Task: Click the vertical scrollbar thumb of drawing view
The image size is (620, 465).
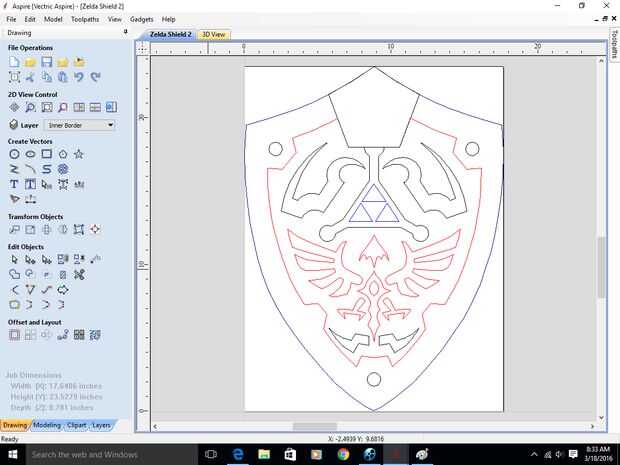Action: click(x=601, y=267)
